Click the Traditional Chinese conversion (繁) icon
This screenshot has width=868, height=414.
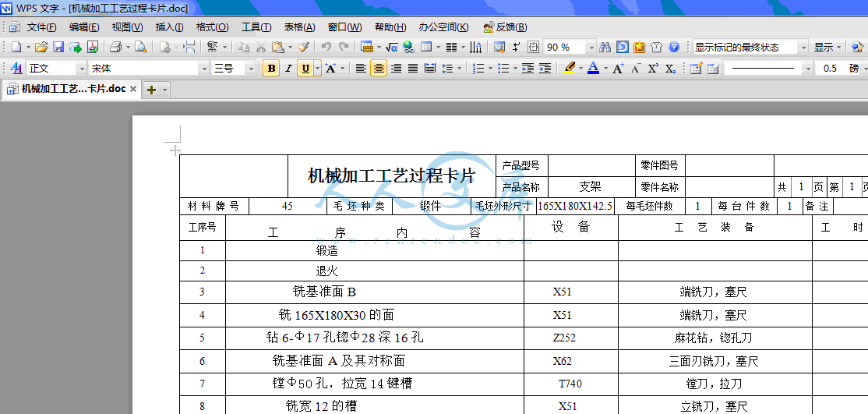click(x=213, y=47)
